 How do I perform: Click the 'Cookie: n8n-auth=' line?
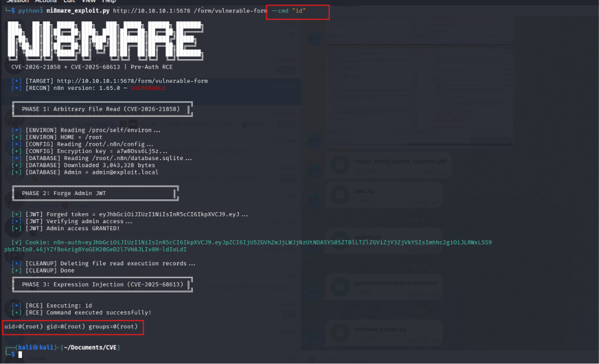(x=248, y=246)
